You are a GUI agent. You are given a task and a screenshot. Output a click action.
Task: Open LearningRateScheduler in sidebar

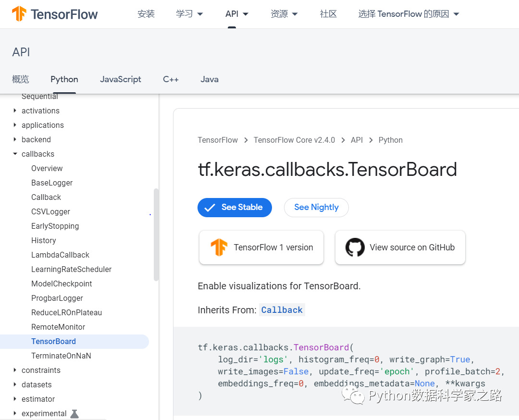click(x=72, y=270)
